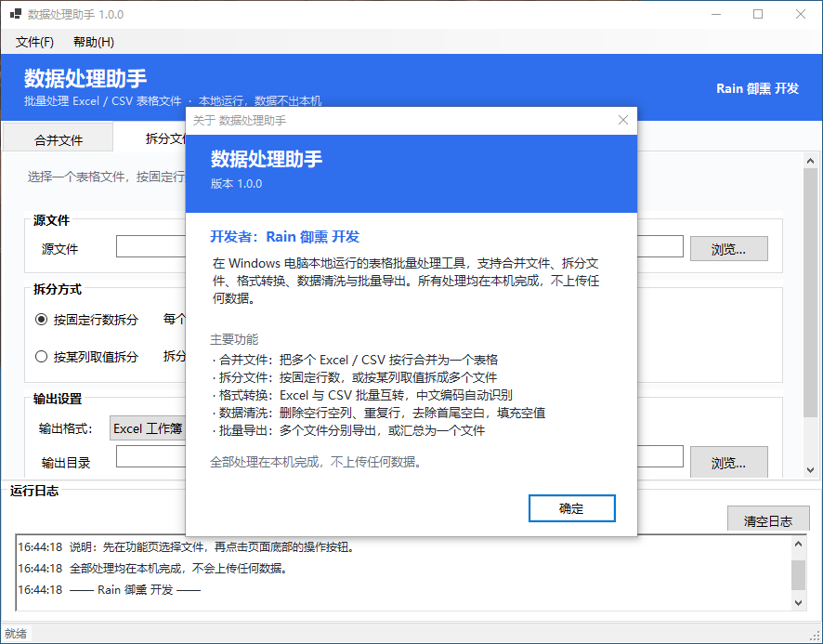
Task: Click the 合并文件 feature line in the dialog
Action: coord(356,360)
